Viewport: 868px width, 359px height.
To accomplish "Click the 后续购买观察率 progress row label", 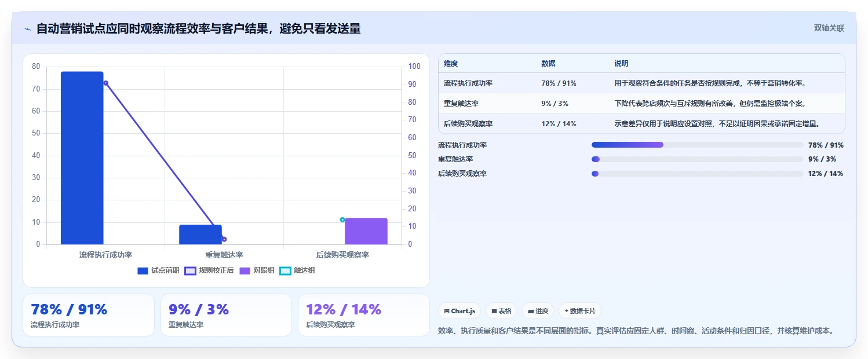I will (462, 174).
